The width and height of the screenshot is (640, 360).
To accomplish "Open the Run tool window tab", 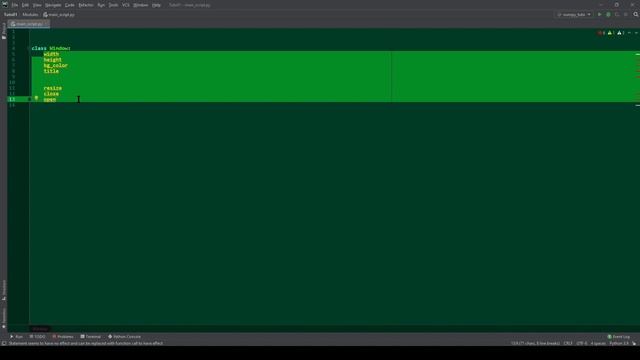I will [16, 337].
